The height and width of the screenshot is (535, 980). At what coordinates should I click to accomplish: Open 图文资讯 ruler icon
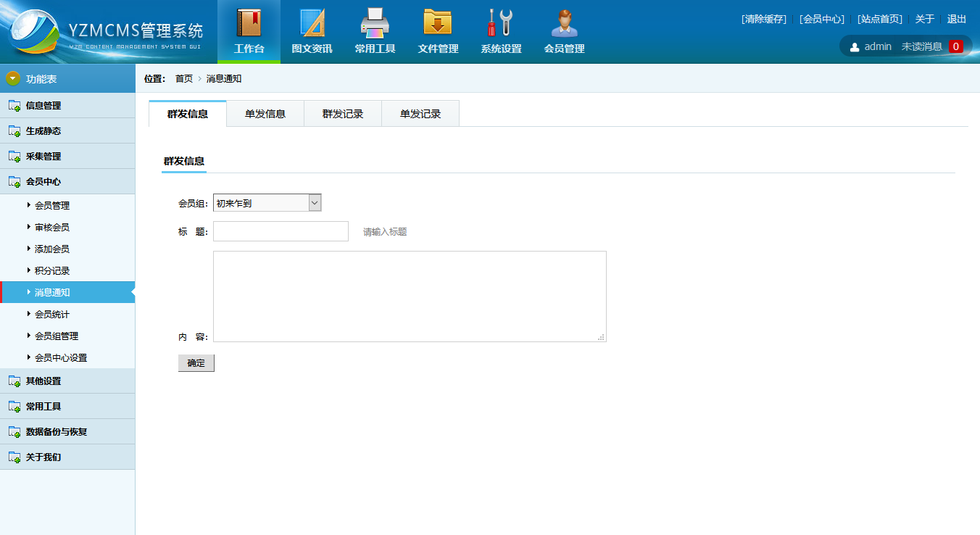click(x=312, y=23)
